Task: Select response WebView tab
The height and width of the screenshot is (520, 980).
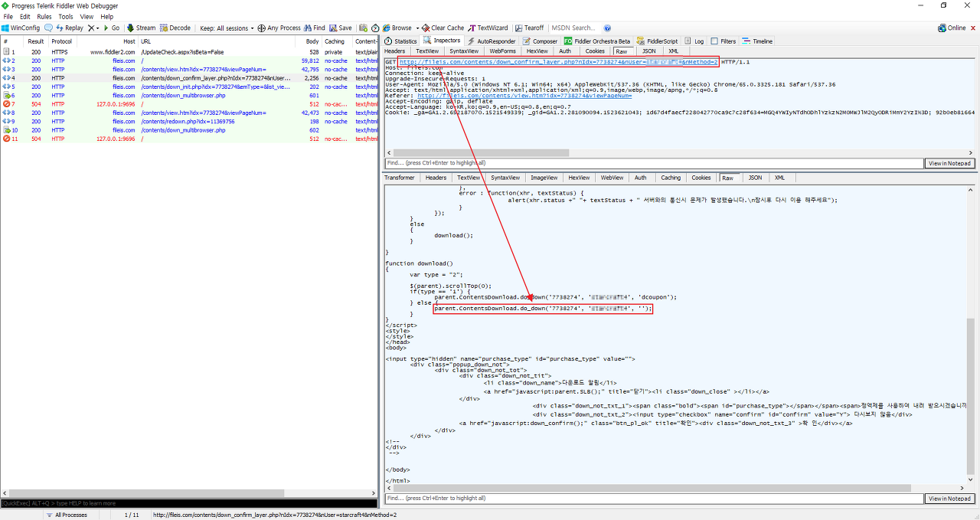Action: point(612,178)
